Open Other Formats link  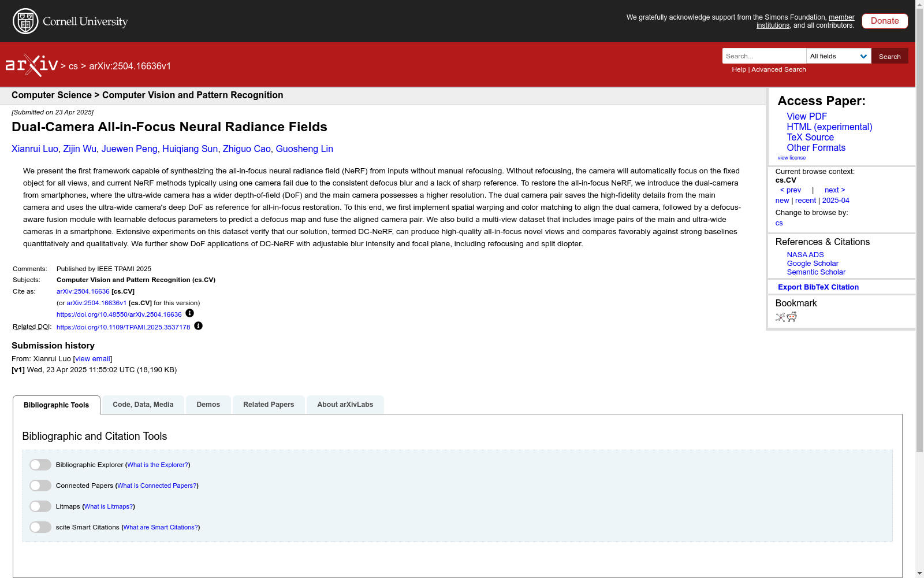816,147
